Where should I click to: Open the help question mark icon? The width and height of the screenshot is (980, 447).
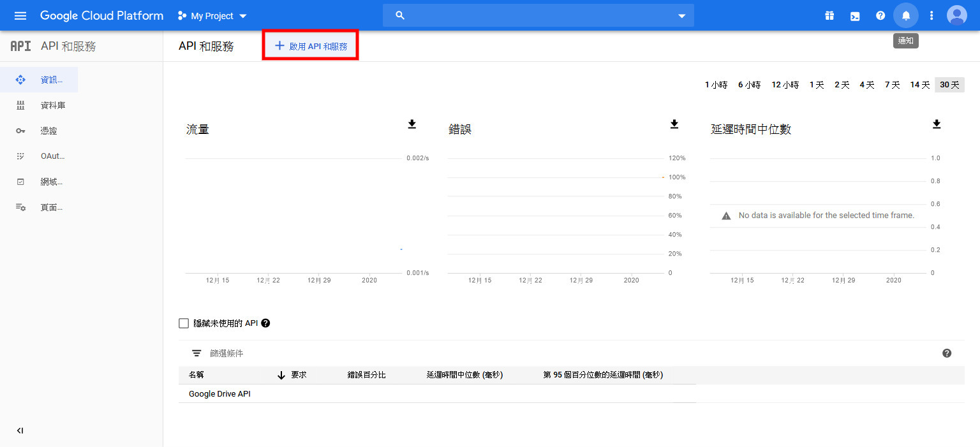tap(880, 15)
